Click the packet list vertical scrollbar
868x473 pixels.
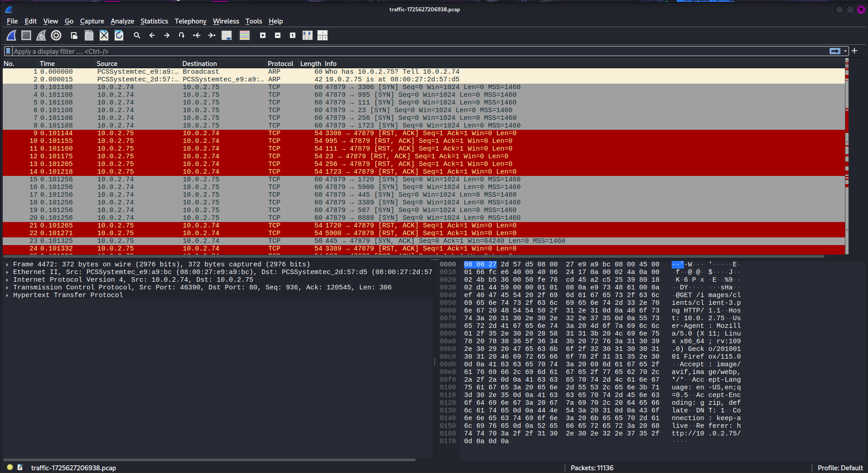coord(847,156)
